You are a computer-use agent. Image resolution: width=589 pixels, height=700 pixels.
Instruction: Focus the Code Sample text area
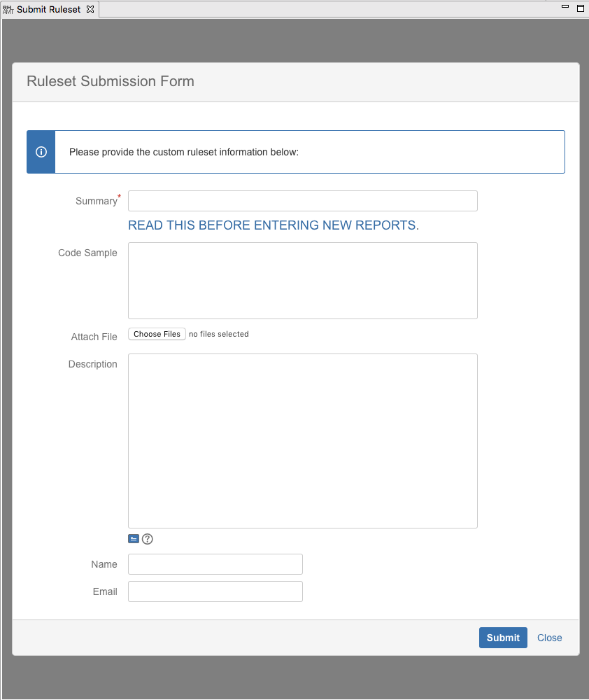click(302, 281)
